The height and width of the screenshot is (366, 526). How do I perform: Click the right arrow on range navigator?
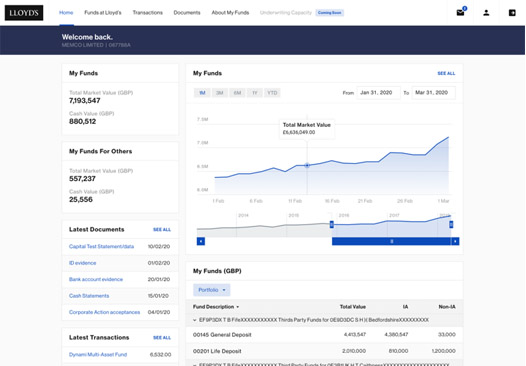pos(455,241)
